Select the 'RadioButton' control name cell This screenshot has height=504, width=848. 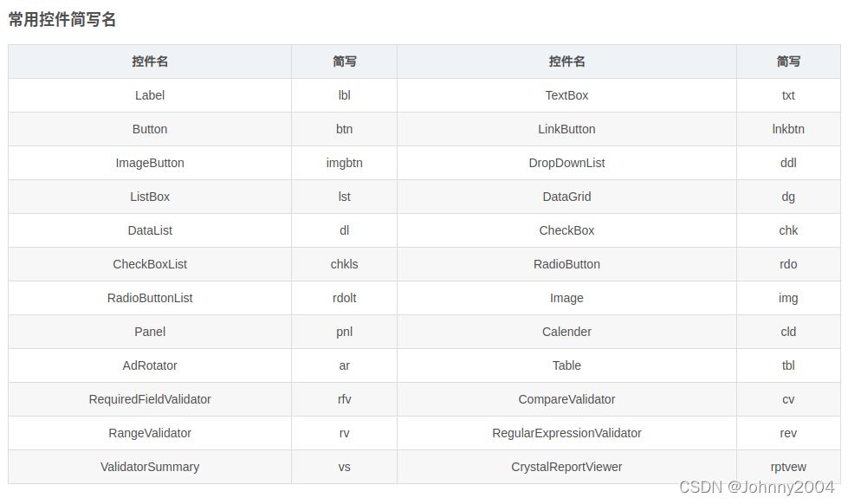pyautogui.click(x=566, y=264)
